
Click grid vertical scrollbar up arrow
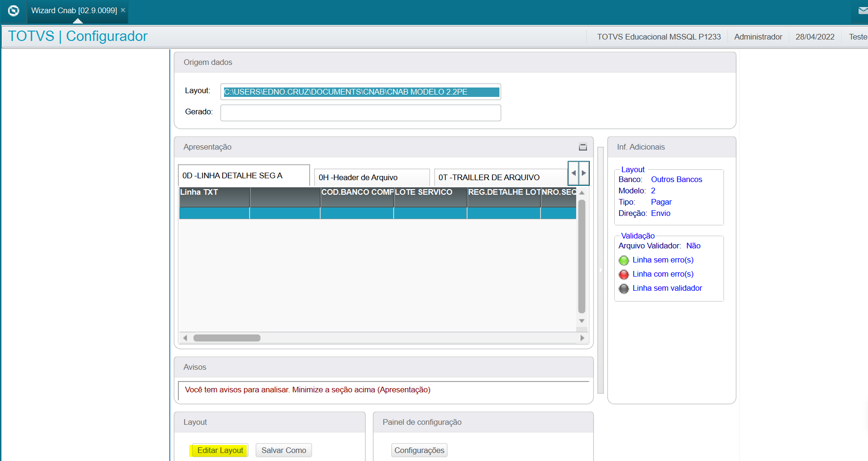pos(582,193)
